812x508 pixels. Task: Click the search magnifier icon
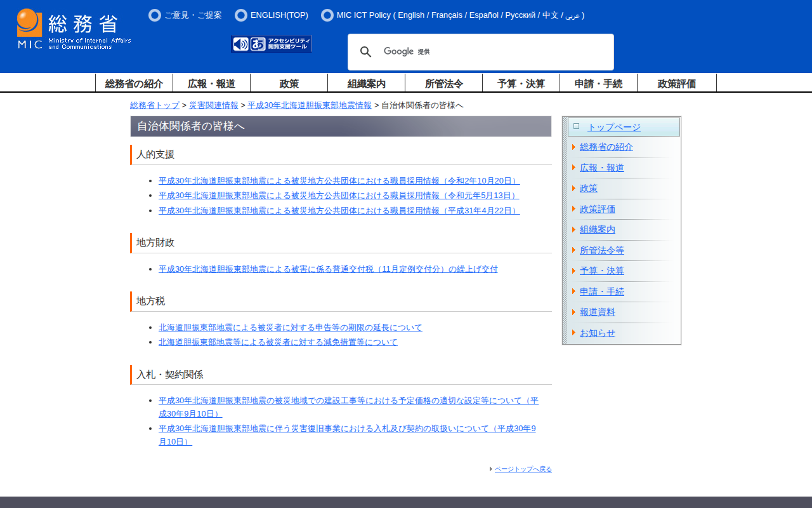(366, 52)
